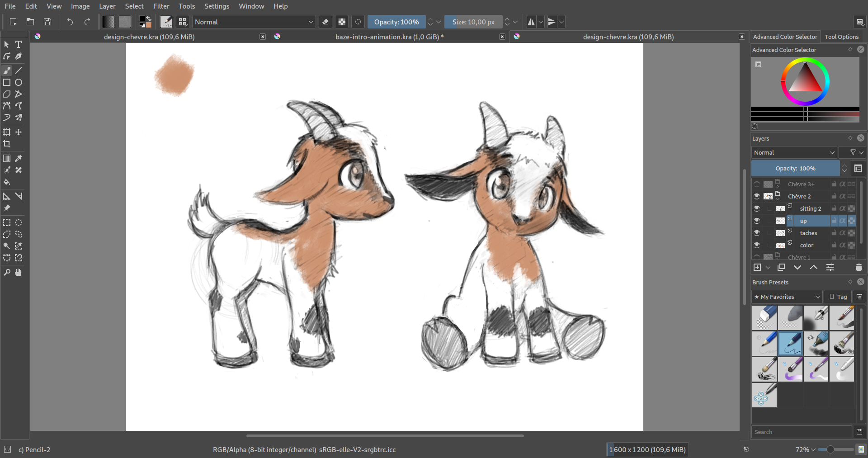
Task: Toggle vertical mirror tool
Action: (552, 22)
